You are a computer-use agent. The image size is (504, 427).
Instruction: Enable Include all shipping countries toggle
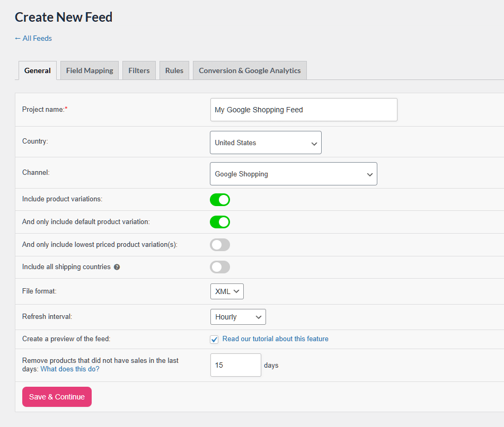click(220, 267)
